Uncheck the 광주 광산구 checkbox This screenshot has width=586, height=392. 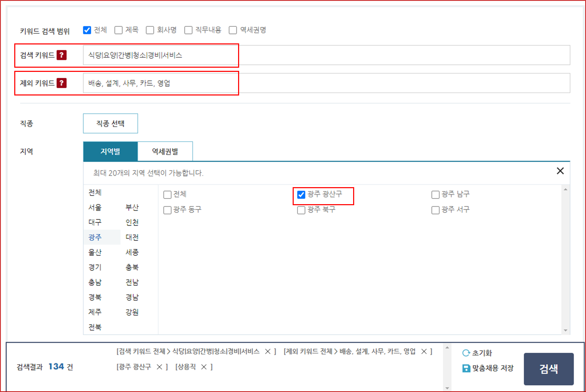pyautogui.click(x=301, y=194)
